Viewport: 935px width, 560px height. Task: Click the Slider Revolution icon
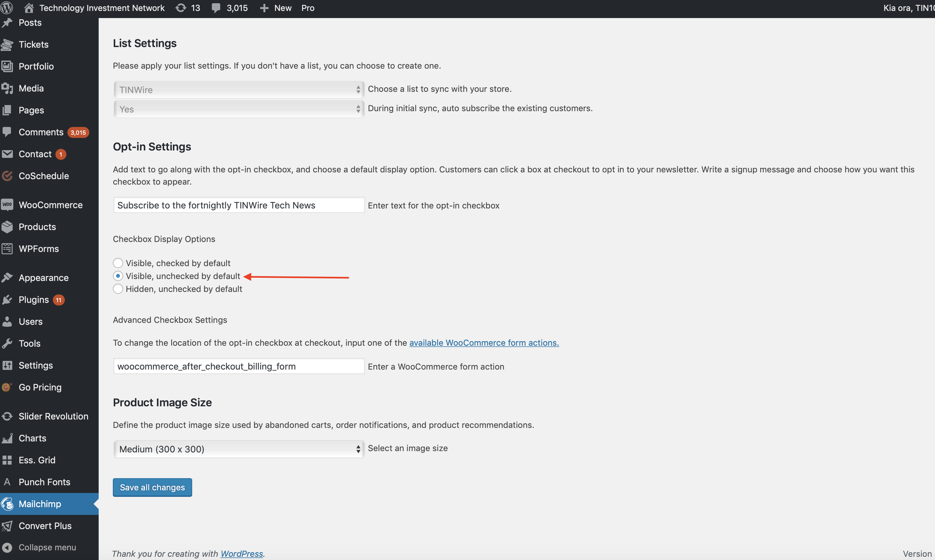(7, 416)
